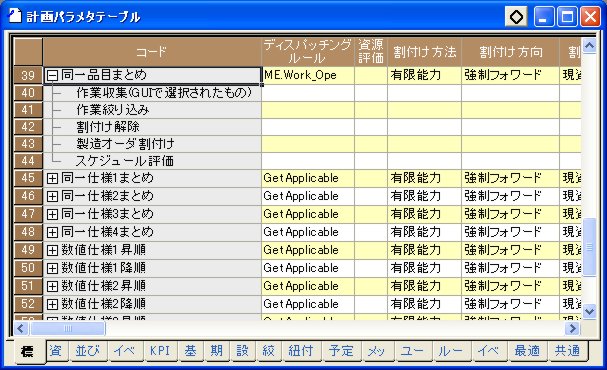This screenshot has width=607, height=370.
Task: Select row header 41
Action: click(28, 110)
